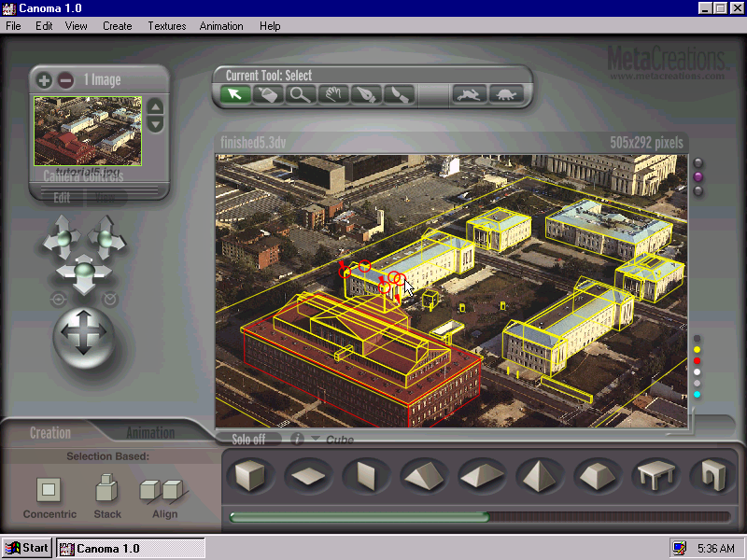Open the Help menu
This screenshot has width=747, height=560.
[270, 26]
